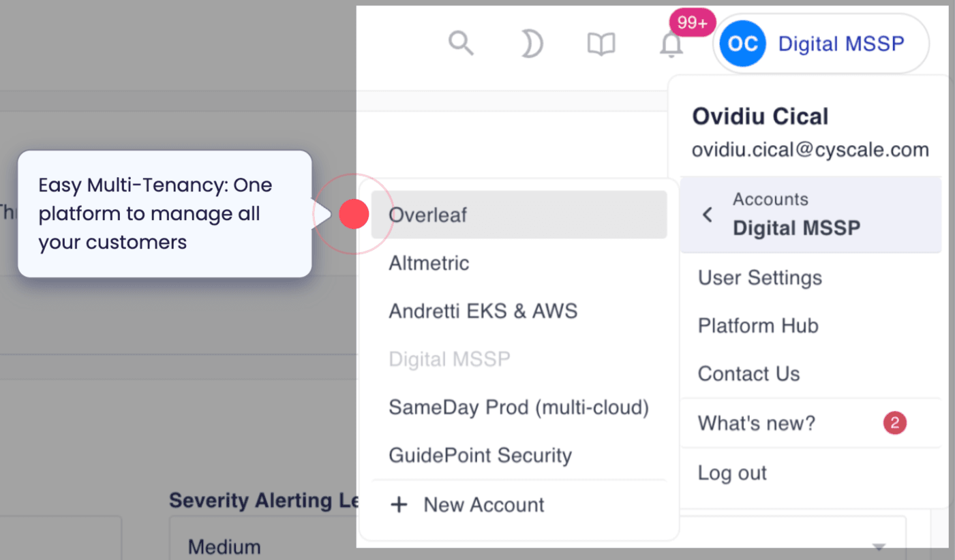Select the Altmetric account
The image size is (955, 560).
pos(428,263)
